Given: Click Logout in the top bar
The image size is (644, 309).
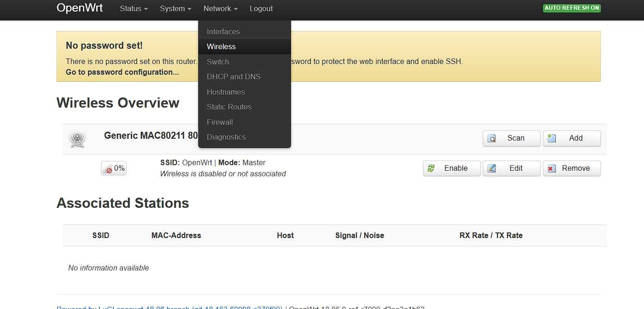Looking at the screenshot, I should tap(261, 8).
